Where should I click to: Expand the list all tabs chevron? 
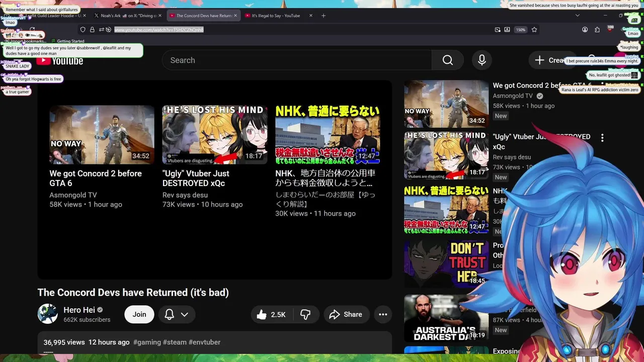(577, 16)
